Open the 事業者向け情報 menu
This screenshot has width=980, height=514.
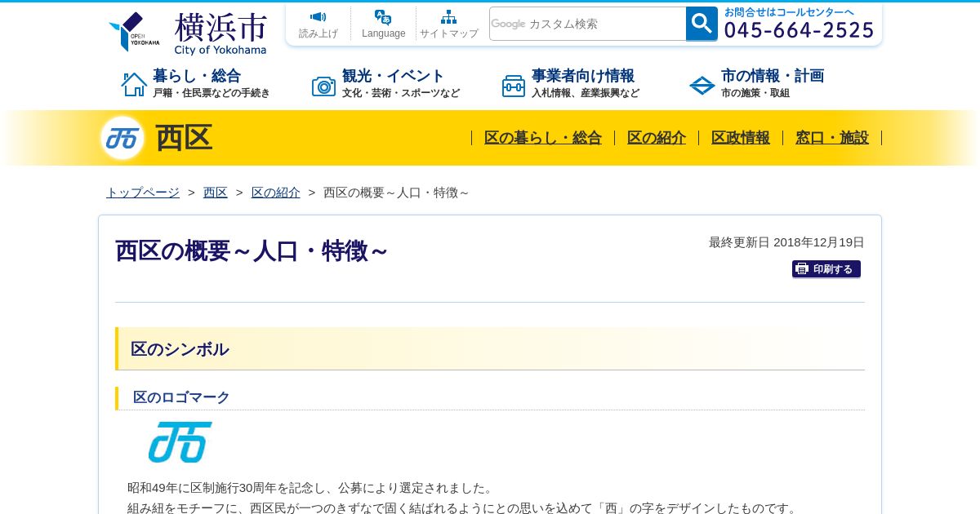point(583,76)
